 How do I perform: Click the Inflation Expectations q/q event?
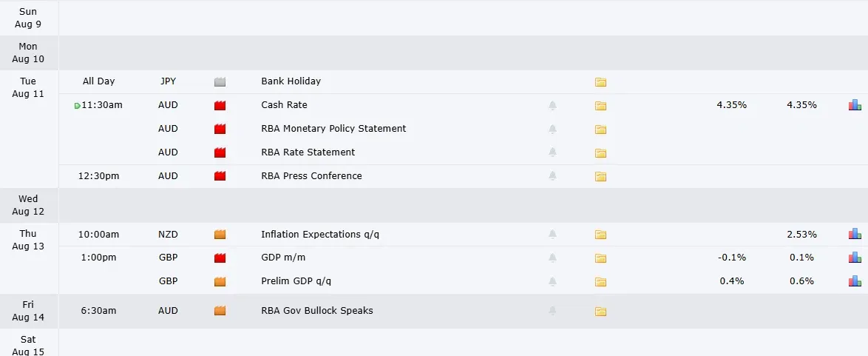pos(320,235)
